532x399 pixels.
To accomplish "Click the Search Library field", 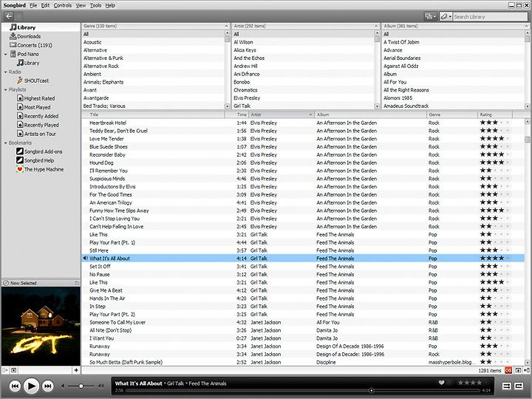I will click(x=490, y=16).
